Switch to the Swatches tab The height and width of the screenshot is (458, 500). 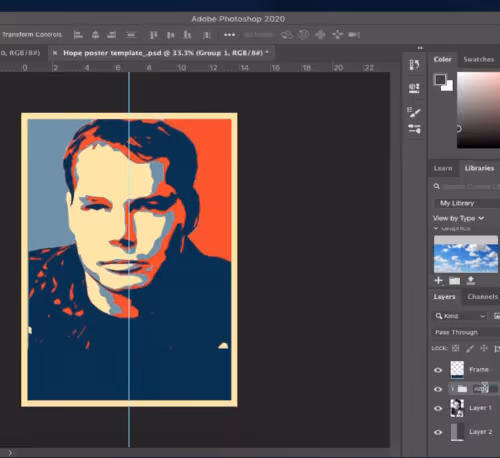(479, 59)
